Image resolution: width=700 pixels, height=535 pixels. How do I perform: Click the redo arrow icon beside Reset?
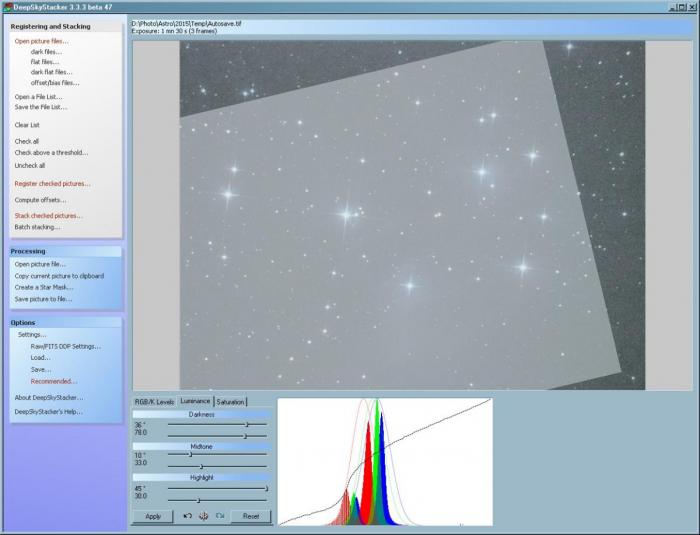click(220, 516)
